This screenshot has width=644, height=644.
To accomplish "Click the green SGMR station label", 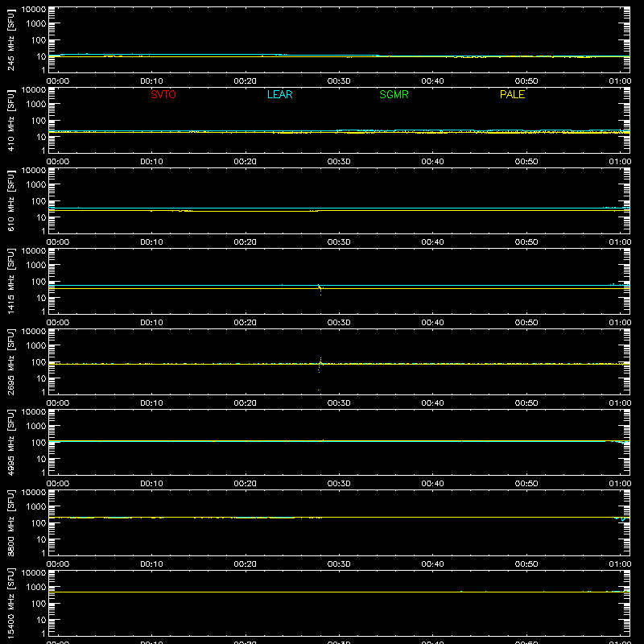I will click(x=394, y=94).
